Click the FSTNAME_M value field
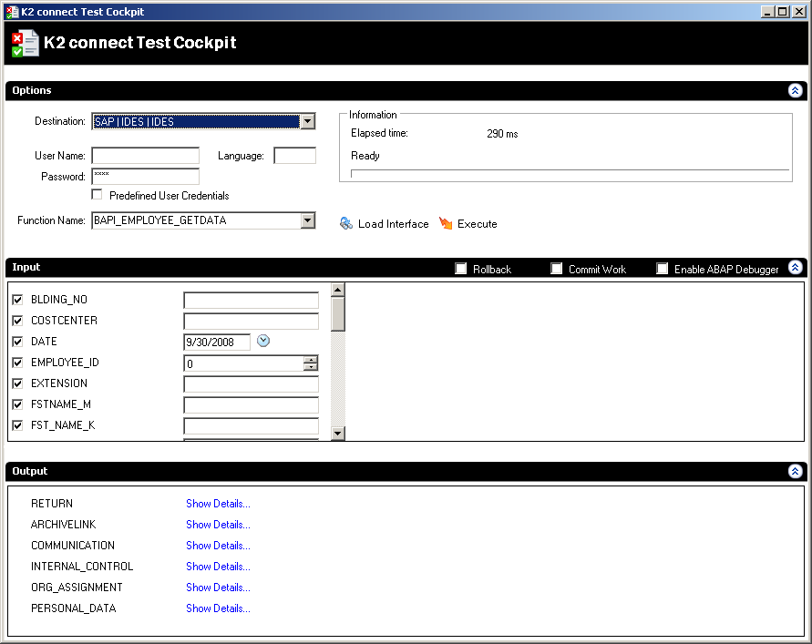This screenshot has height=644, width=812. 252,404
